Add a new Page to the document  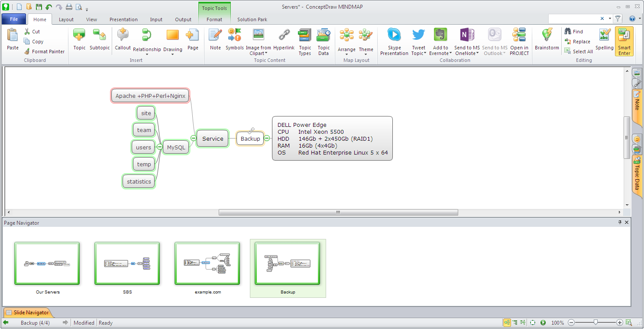pos(193,40)
